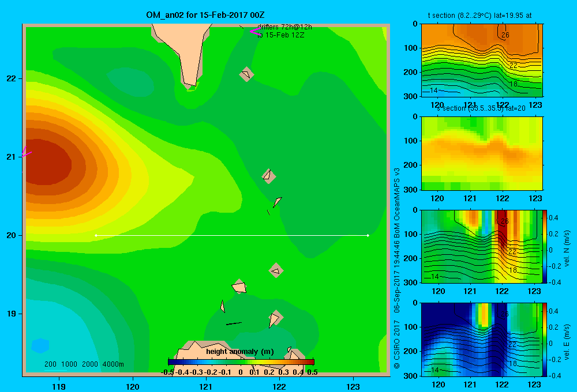Open the northward velocity section plot
The height and width of the screenshot is (392, 577).
(x=481, y=246)
